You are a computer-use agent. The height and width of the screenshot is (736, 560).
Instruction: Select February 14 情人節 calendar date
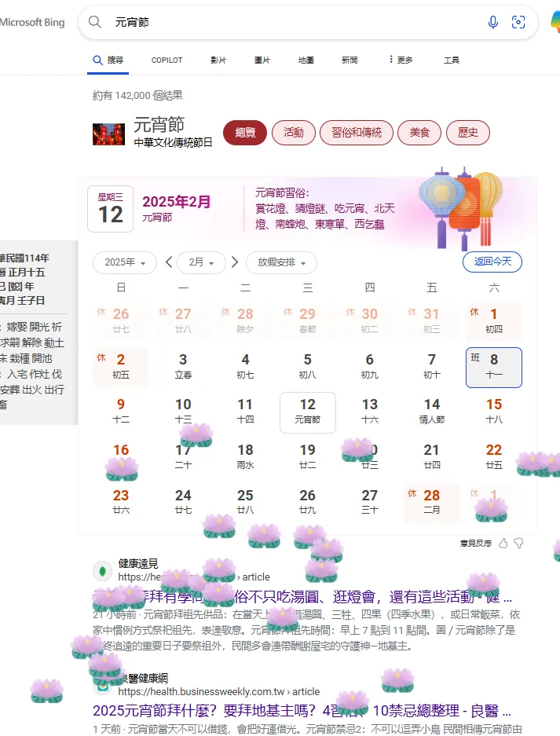pyautogui.click(x=432, y=411)
